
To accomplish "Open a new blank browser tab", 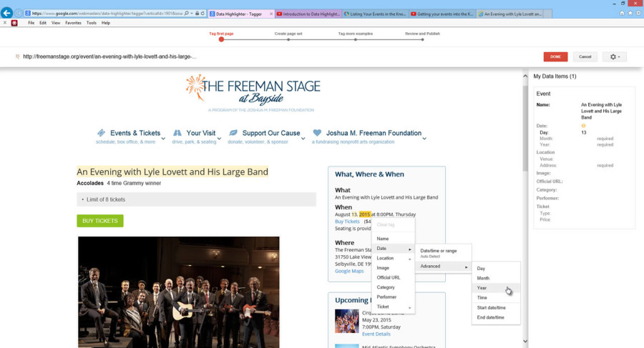I will pyautogui.click(x=548, y=14).
